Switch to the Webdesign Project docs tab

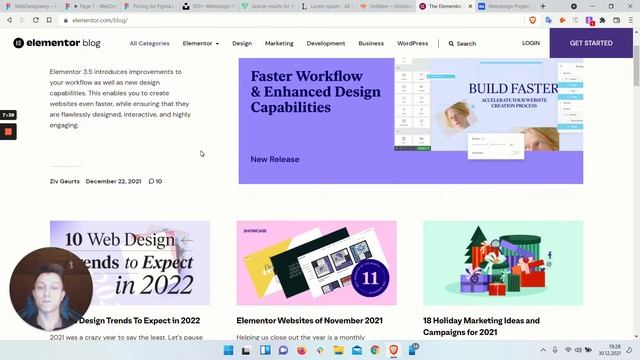[x=505, y=6]
